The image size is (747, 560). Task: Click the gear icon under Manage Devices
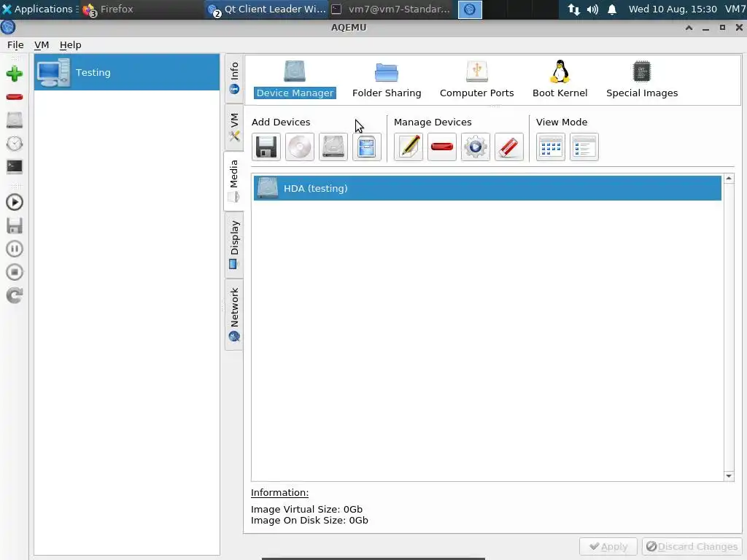point(476,147)
